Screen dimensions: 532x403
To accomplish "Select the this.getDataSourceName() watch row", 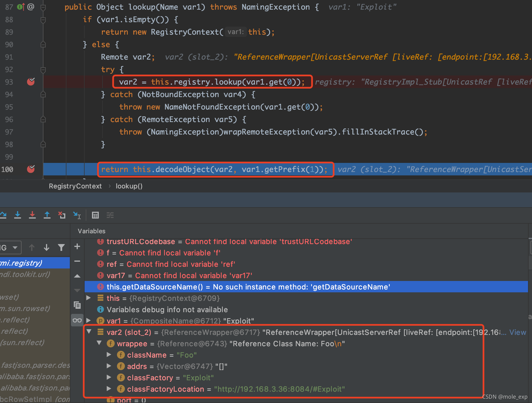I will (306, 287).
